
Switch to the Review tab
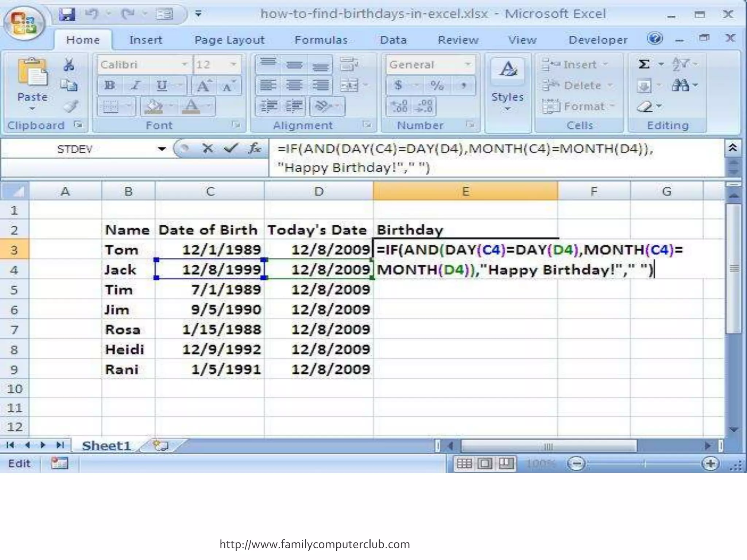(458, 40)
